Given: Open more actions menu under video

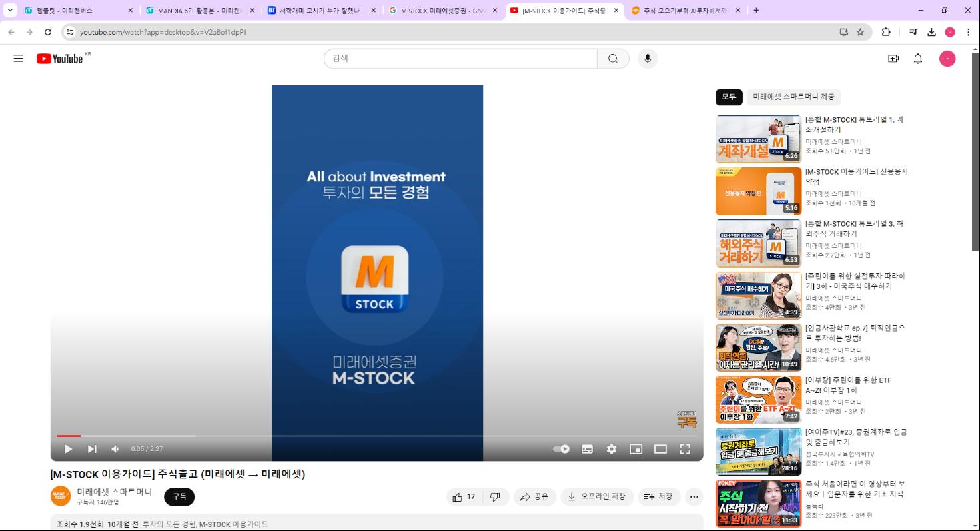Looking at the screenshot, I should 694,496.
